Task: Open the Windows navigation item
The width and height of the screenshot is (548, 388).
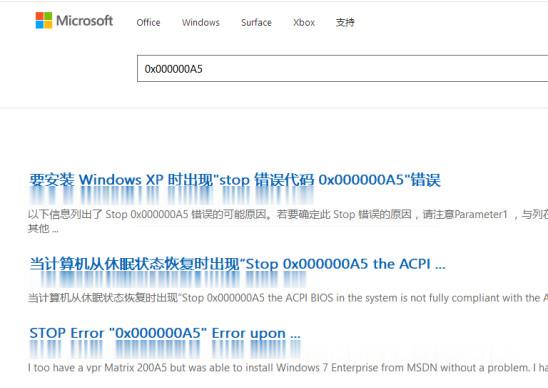Action: click(201, 22)
